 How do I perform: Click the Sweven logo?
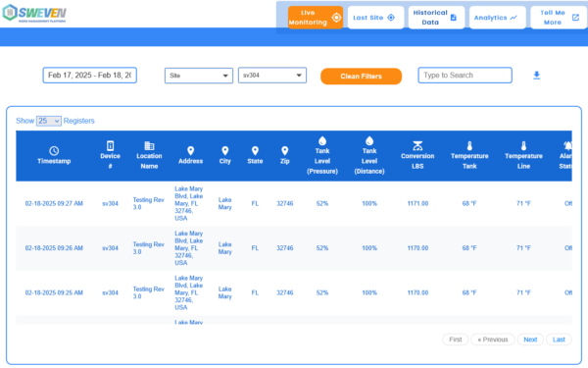coord(34,14)
